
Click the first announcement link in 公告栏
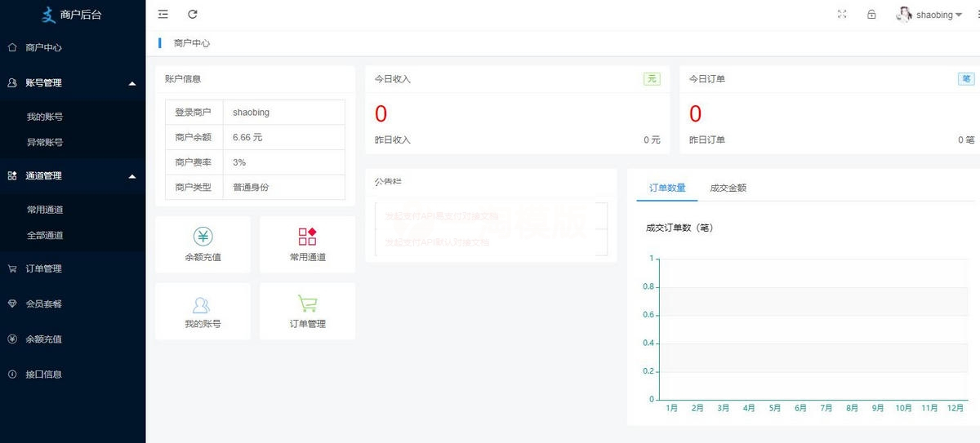(441, 217)
